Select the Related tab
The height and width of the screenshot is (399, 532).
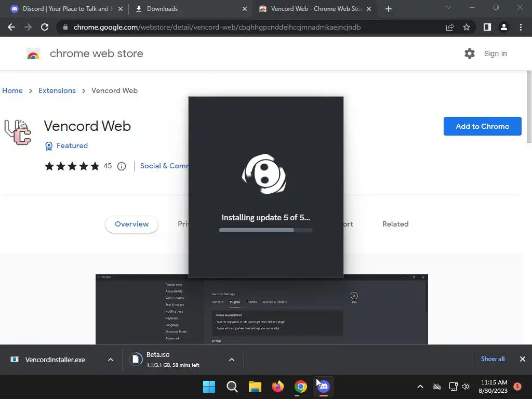point(395,224)
